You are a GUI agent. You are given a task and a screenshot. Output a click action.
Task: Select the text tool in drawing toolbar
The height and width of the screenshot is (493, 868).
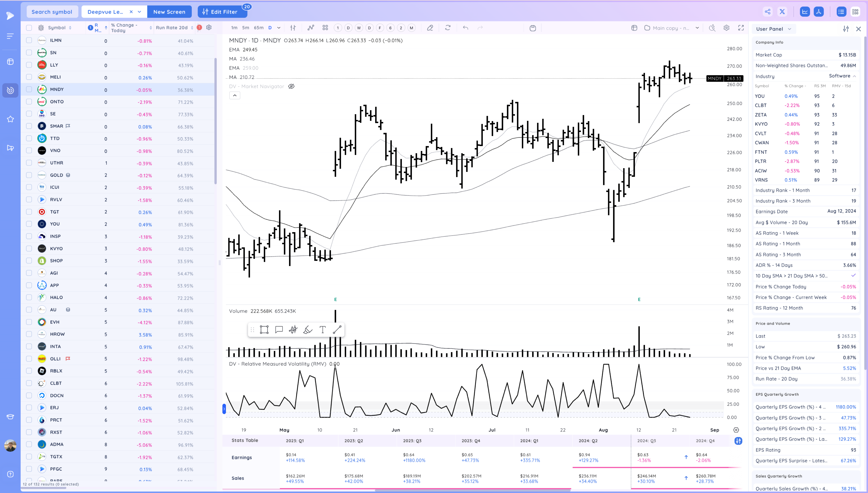pos(322,330)
